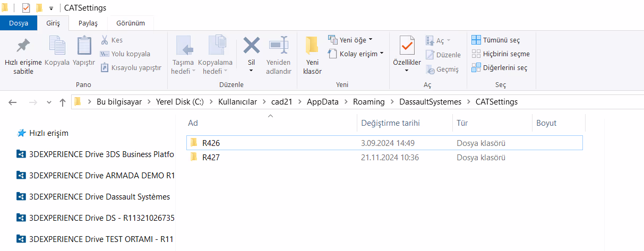Open Hızlı erişim in navigation pane
The width and height of the screenshot is (644, 251).
tap(42, 133)
